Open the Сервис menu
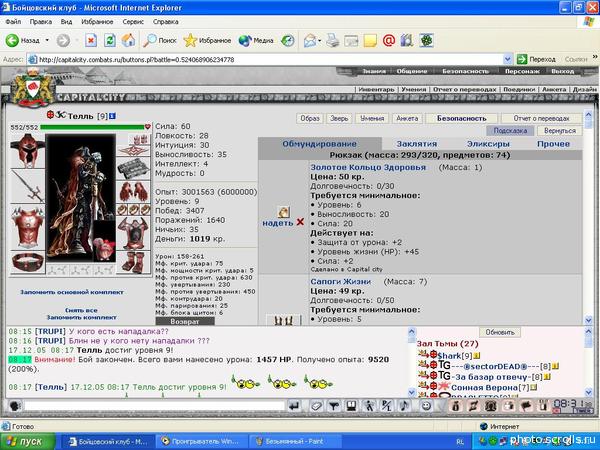Image resolution: width=600 pixels, height=450 pixels. 133,22
